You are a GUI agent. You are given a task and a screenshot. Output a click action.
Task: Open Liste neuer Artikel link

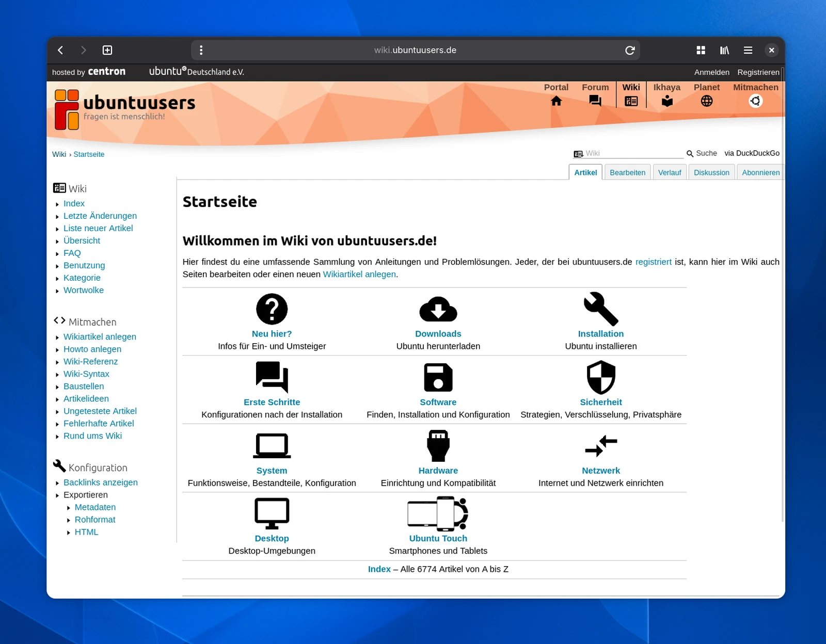click(x=98, y=228)
